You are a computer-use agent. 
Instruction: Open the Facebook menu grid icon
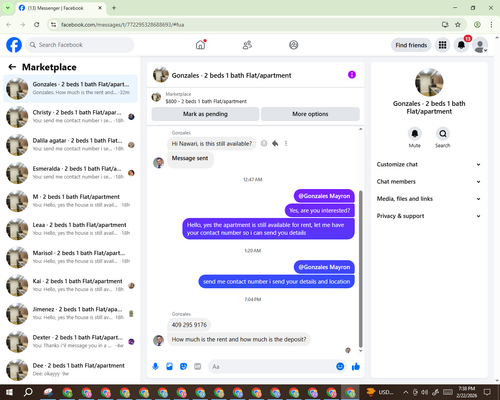[x=442, y=45]
